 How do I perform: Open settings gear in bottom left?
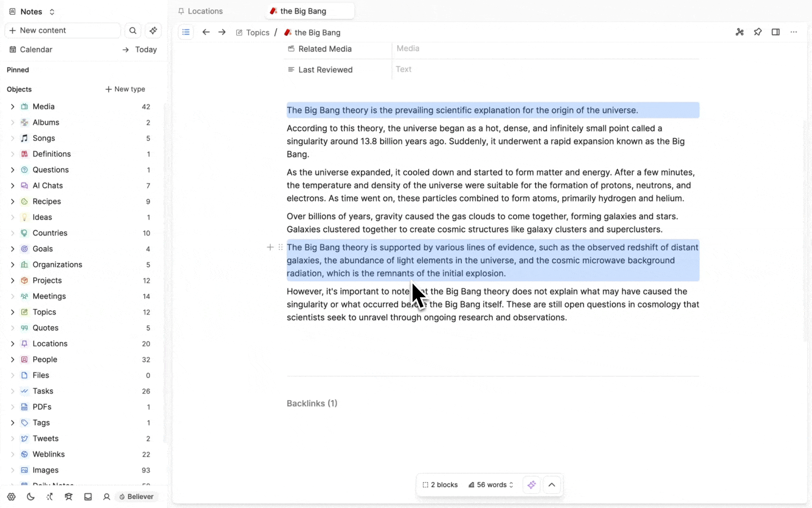tap(11, 497)
